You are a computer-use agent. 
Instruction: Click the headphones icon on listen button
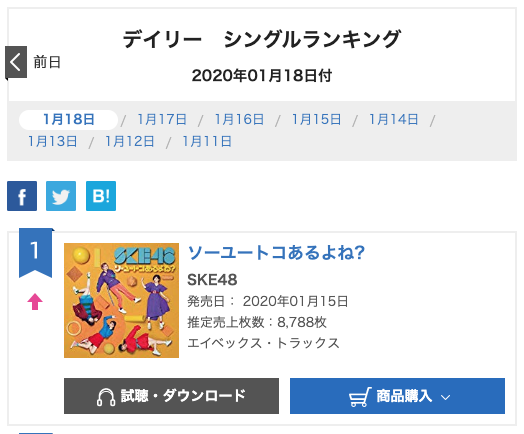pos(106,397)
